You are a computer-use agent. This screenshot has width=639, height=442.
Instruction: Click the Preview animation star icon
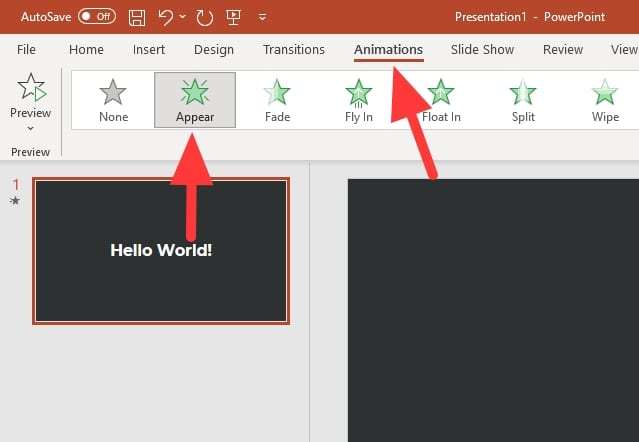coord(31,87)
